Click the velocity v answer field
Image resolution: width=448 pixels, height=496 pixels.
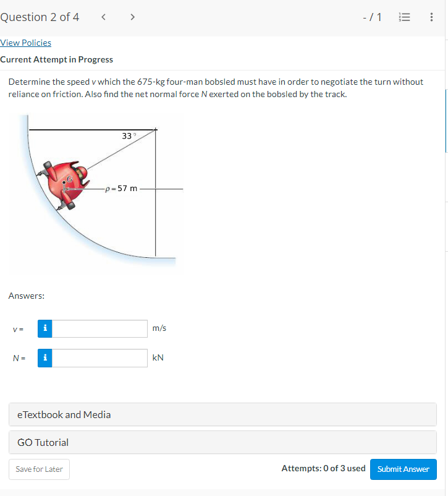click(x=99, y=328)
